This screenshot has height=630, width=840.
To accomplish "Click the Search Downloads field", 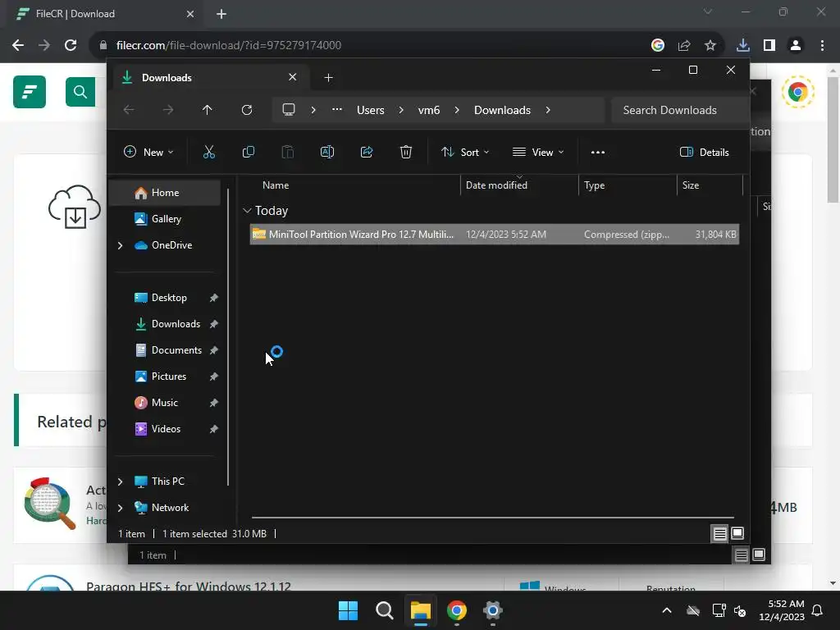I will [680, 110].
